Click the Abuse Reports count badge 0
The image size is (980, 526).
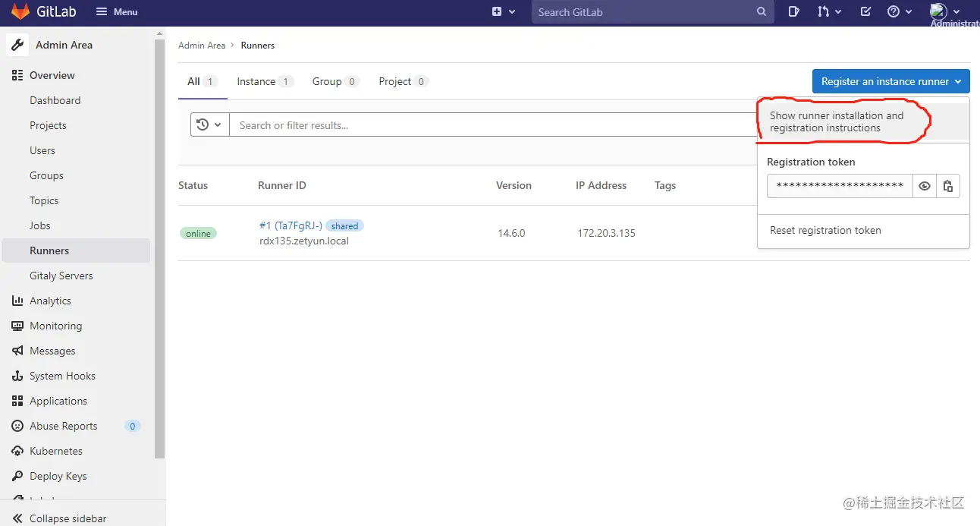[133, 426]
